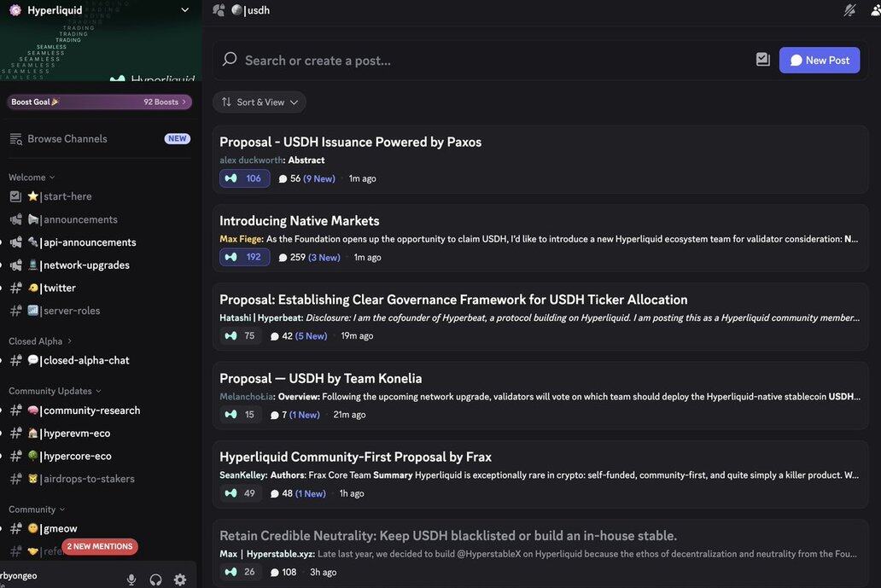Click the Boost Goal progress bar
Screen dimensions: 881x588
99,102
